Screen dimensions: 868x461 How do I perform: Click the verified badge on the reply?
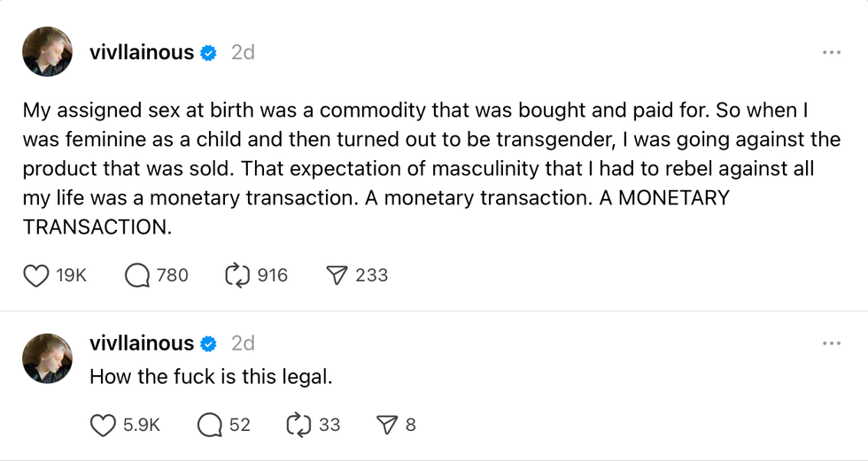(208, 344)
